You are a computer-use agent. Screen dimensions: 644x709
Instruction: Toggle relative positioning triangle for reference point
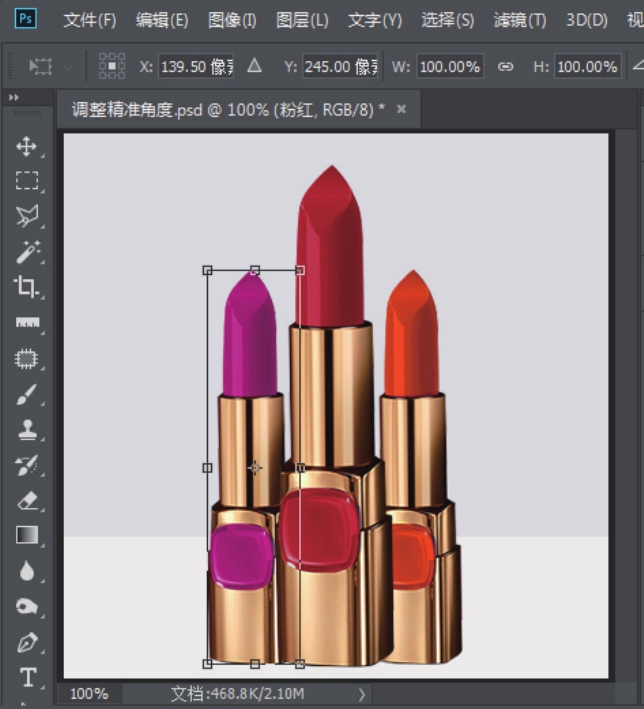254,66
